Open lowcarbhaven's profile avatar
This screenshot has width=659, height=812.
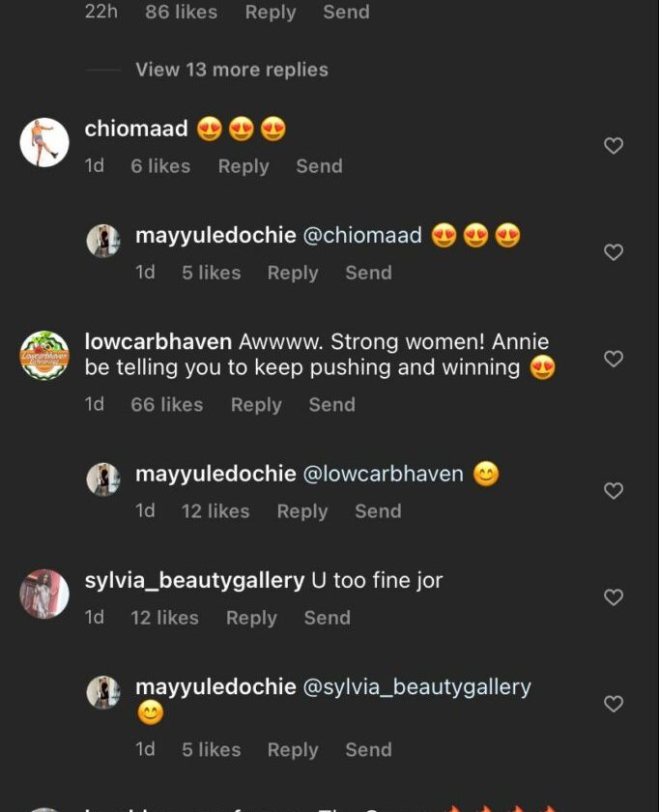click(x=44, y=355)
